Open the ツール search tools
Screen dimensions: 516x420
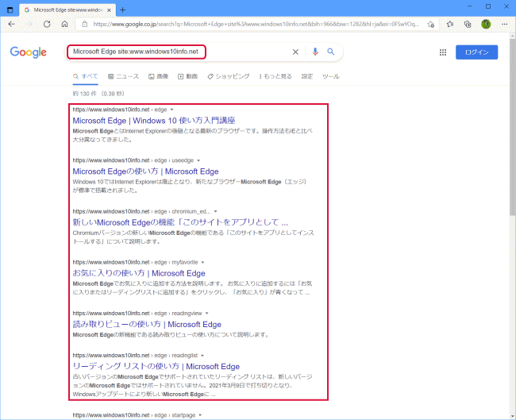point(331,76)
